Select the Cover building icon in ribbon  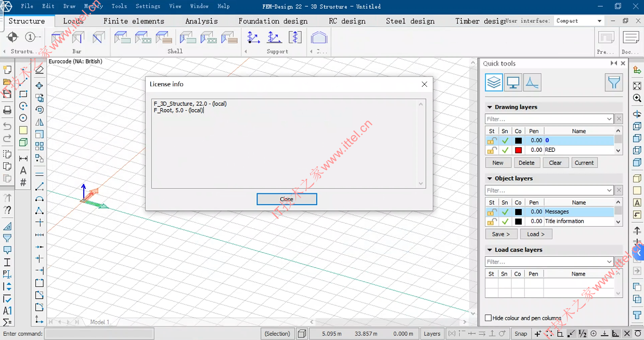point(319,38)
